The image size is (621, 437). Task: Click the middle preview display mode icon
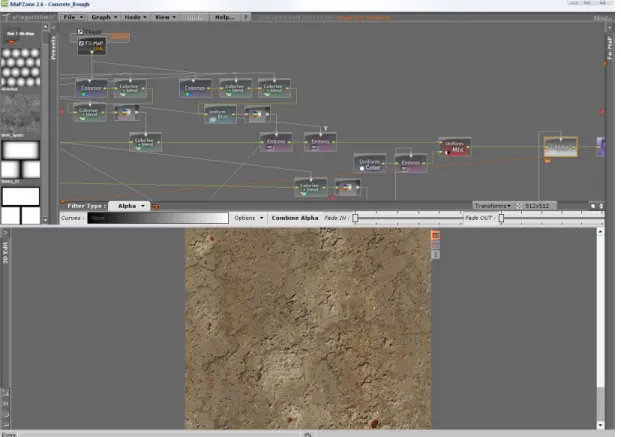click(435, 245)
